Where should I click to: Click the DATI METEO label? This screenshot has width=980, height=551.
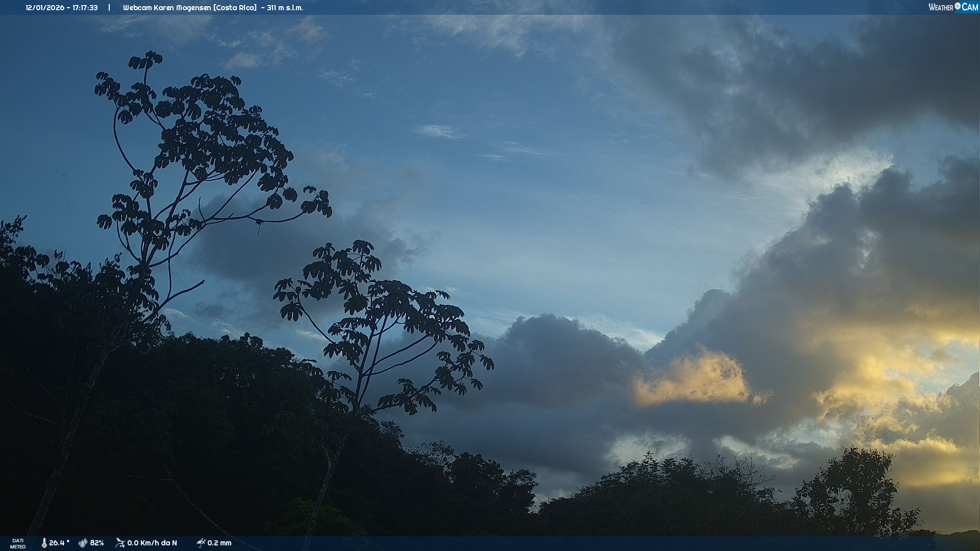pyautogui.click(x=18, y=543)
